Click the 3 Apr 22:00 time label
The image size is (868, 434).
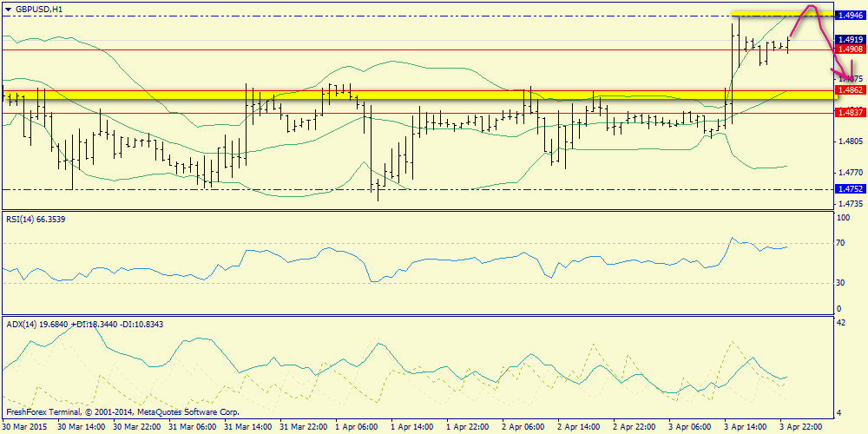point(803,427)
